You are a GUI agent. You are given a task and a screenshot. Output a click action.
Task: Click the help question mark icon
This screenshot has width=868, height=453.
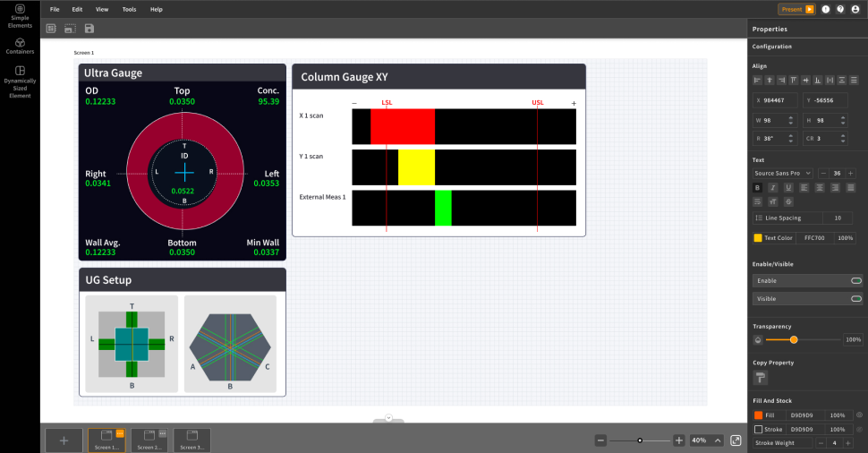[x=840, y=9]
